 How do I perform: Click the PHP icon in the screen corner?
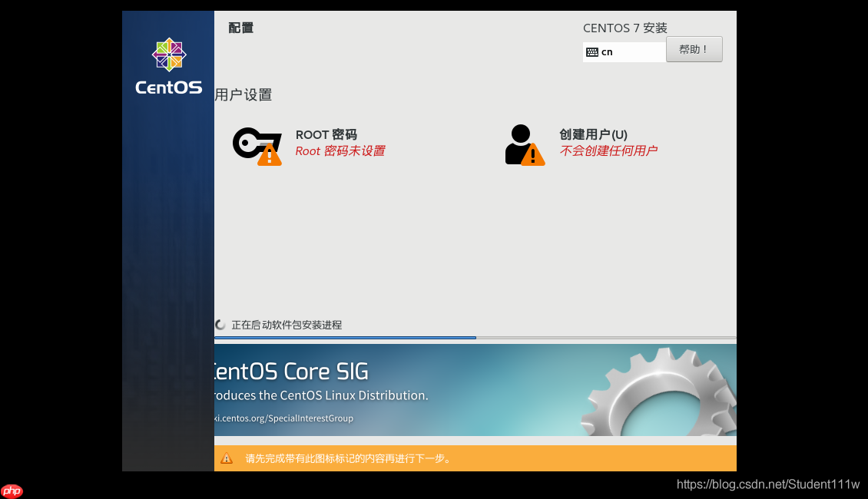pos(10,490)
